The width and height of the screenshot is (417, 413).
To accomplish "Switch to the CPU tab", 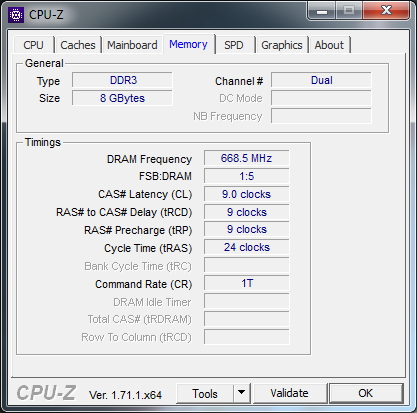I will 33,45.
